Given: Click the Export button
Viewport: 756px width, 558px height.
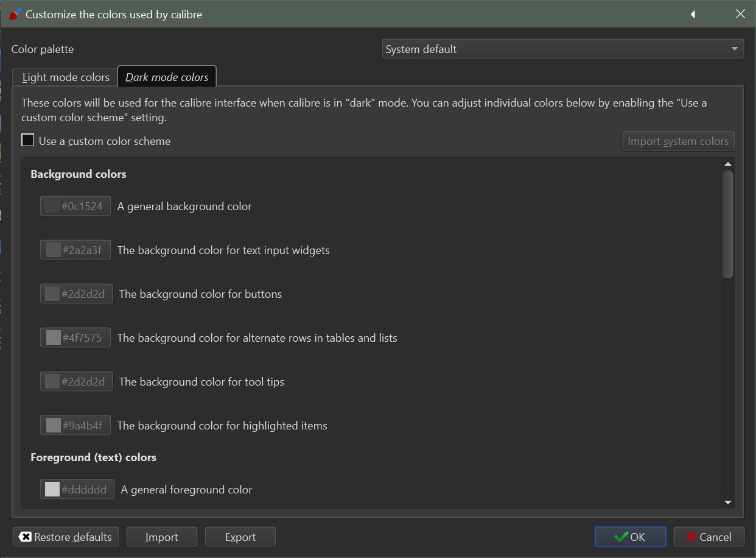Looking at the screenshot, I should (240, 537).
